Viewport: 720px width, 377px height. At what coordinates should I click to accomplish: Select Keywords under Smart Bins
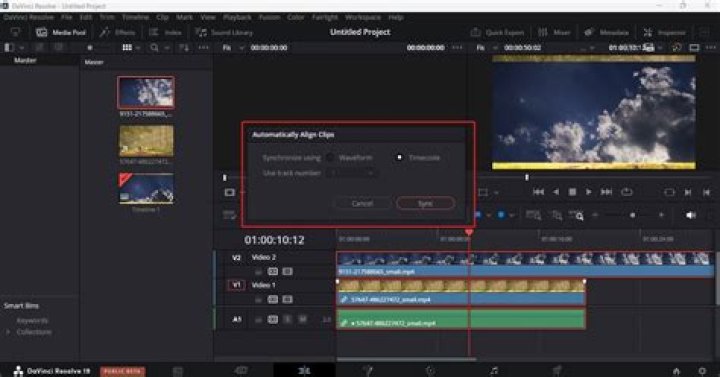click(32, 321)
